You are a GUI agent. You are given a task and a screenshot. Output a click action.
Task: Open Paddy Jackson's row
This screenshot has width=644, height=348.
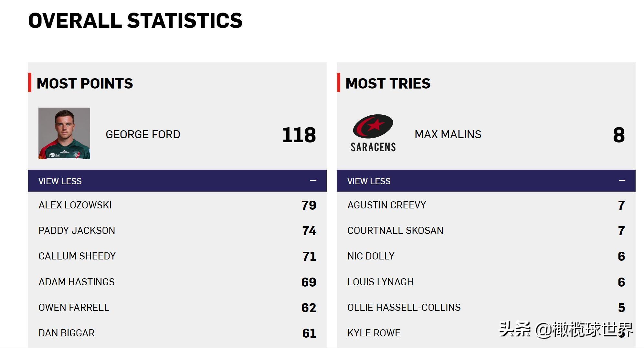point(77,230)
